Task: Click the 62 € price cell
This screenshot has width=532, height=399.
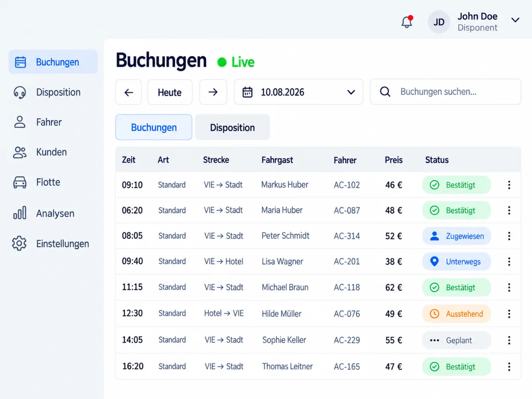Action: coord(394,287)
